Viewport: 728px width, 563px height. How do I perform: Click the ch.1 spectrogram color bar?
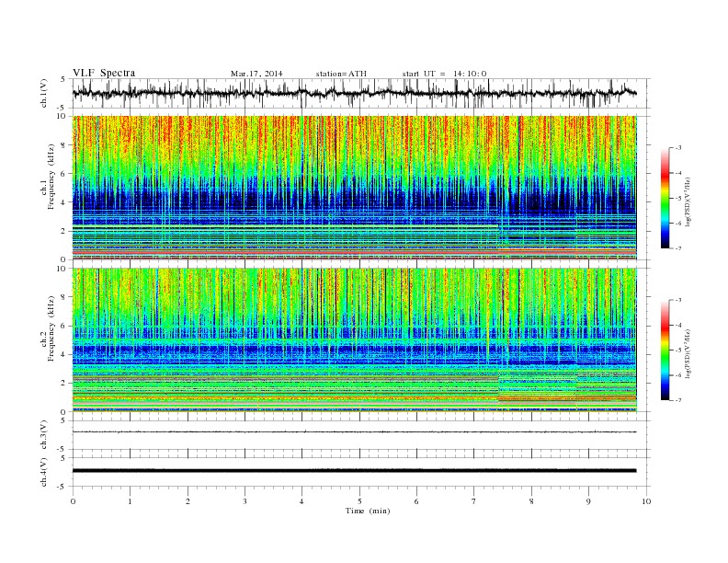point(665,198)
